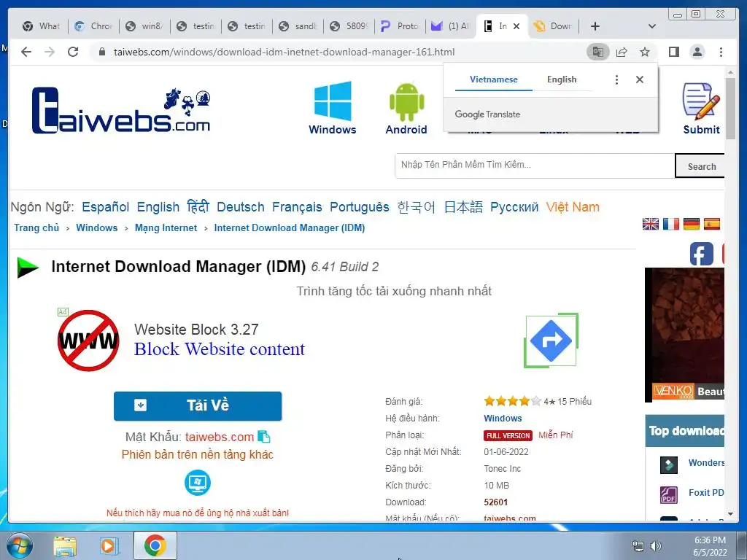Image resolution: width=747 pixels, height=560 pixels.
Task: Select English tab in translate popup
Action: point(562,79)
